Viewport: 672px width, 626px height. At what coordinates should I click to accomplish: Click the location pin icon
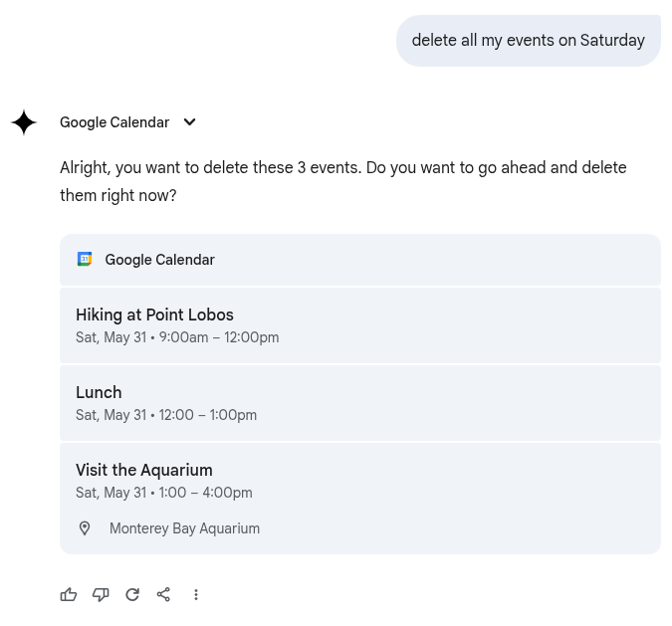pos(85,528)
